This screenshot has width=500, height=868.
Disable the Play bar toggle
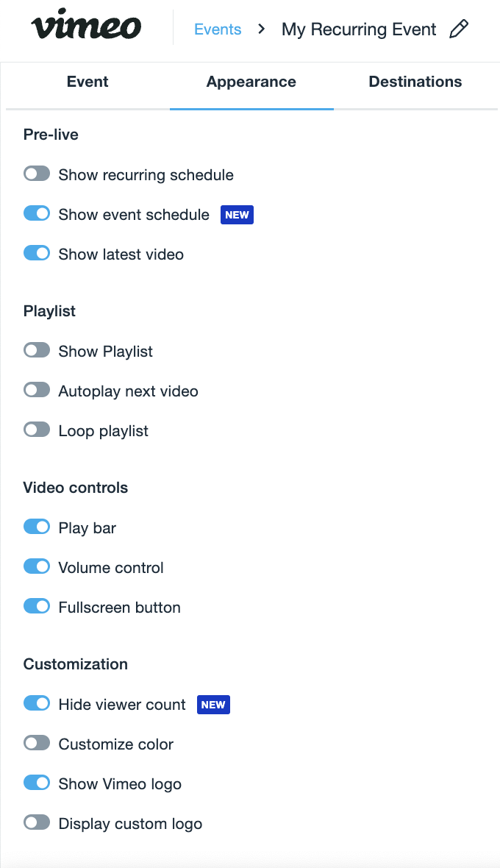pos(37,527)
